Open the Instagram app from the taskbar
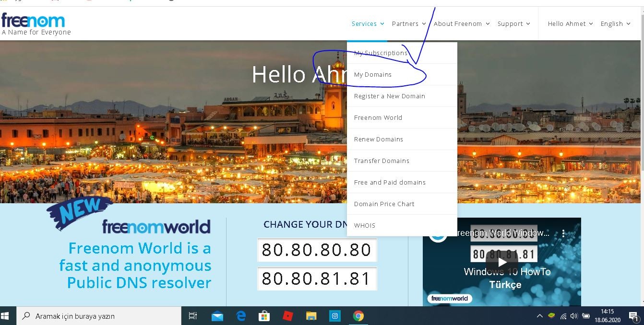This screenshot has height=325, width=644. (335, 316)
